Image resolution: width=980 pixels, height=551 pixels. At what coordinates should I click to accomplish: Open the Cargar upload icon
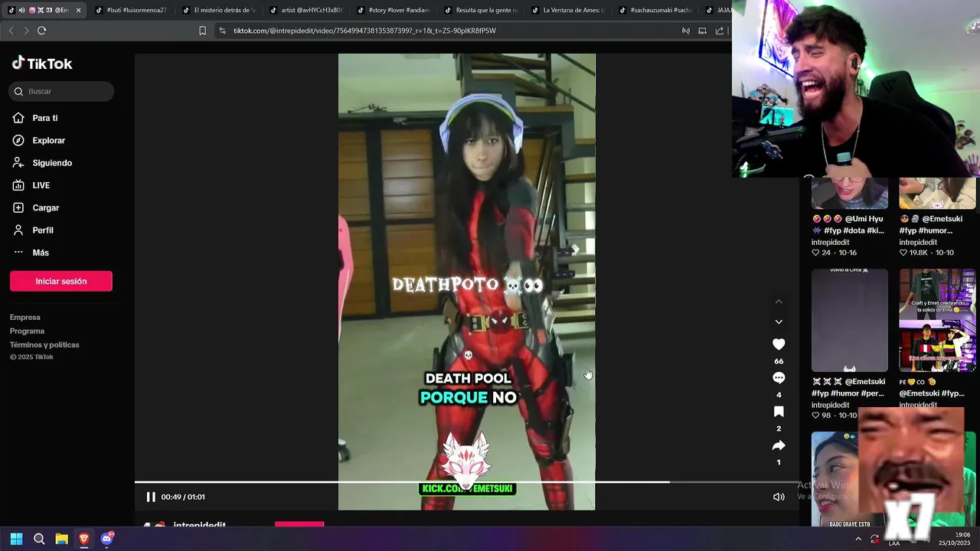[18, 207]
